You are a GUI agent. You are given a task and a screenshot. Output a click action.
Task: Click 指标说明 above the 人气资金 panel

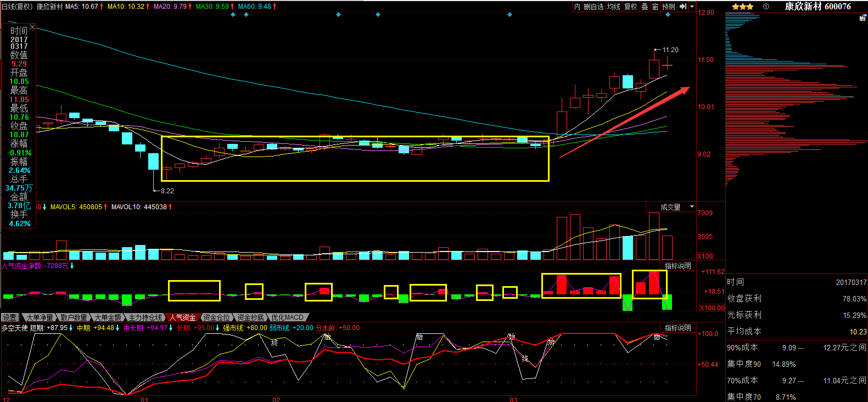677,266
